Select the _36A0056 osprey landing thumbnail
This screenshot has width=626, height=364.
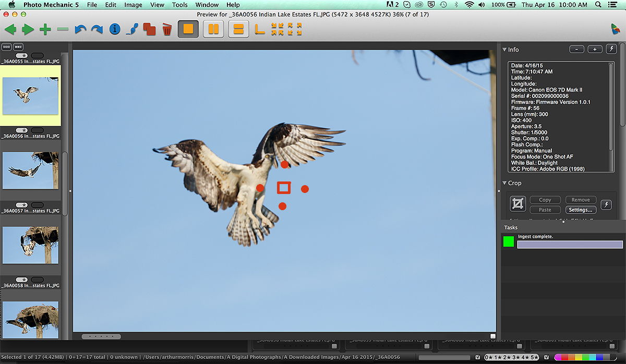pyautogui.click(x=30, y=171)
